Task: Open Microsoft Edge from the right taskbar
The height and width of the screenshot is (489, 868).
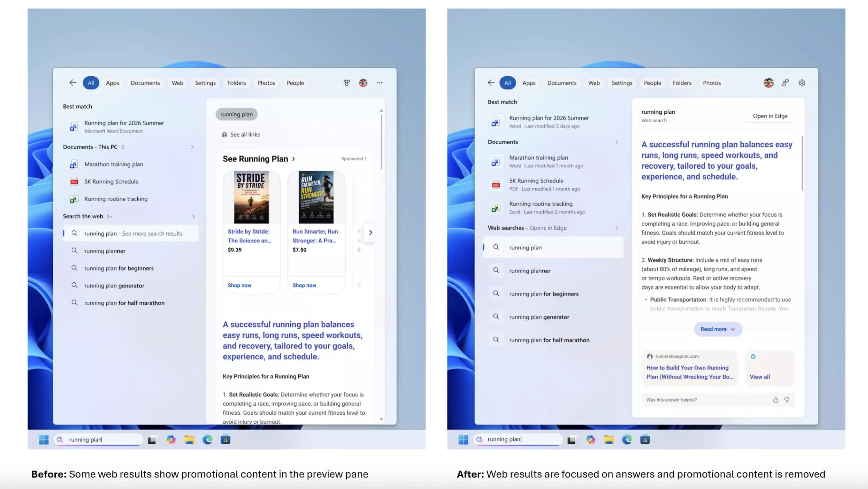Action: [627, 439]
